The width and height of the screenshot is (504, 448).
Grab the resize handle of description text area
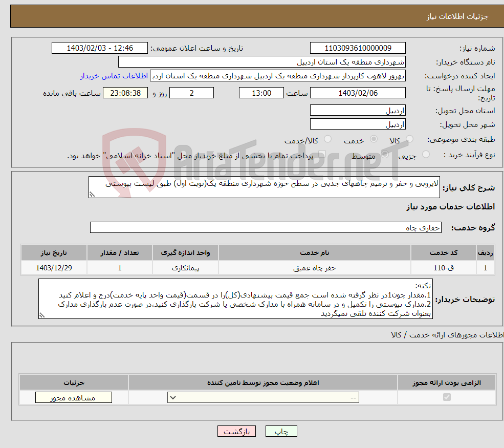tap(92, 194)
